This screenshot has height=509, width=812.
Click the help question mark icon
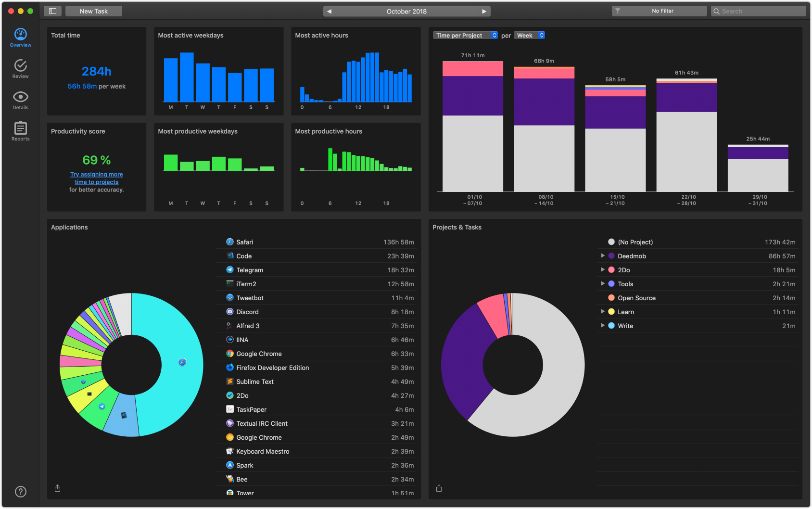pyautogui.click(x=21, y=492)
